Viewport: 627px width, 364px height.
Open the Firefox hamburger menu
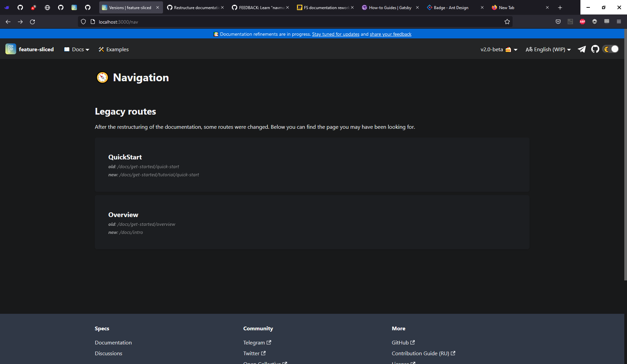619,22
